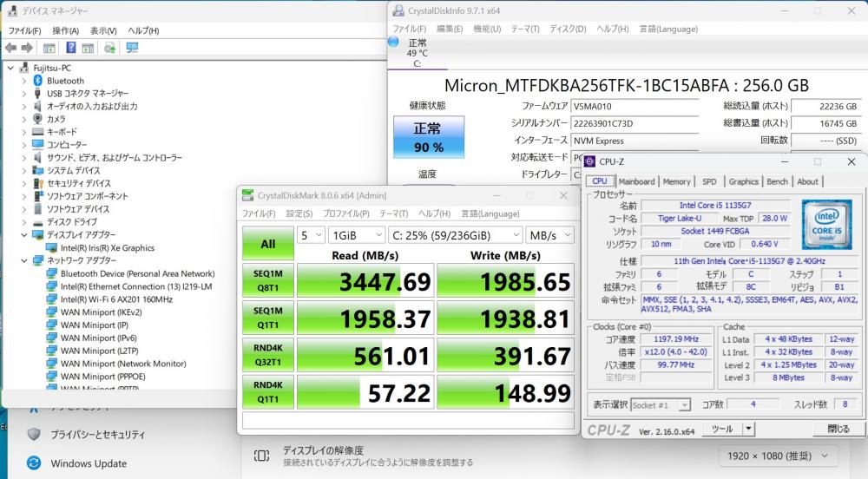Select Bluetooth Device (Personal Area Network)
Screen dimensions: 868x479
(137, 274)
